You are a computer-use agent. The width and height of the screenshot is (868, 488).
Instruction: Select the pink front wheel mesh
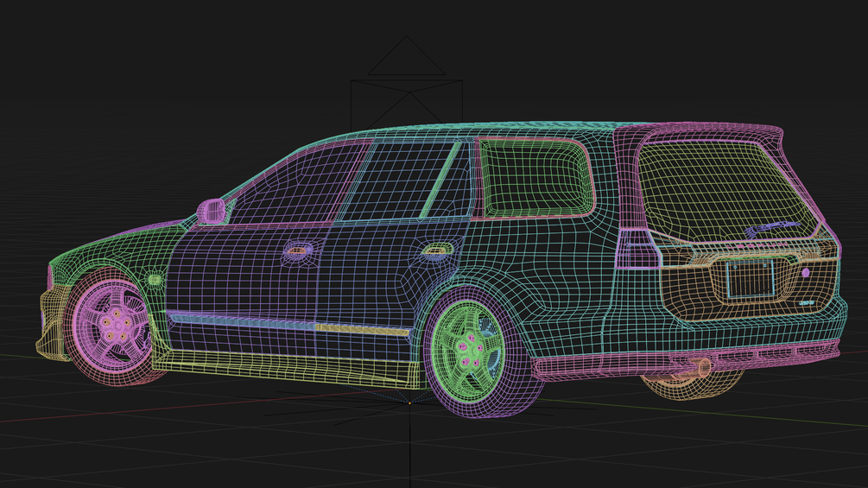[x=111, y=327]
